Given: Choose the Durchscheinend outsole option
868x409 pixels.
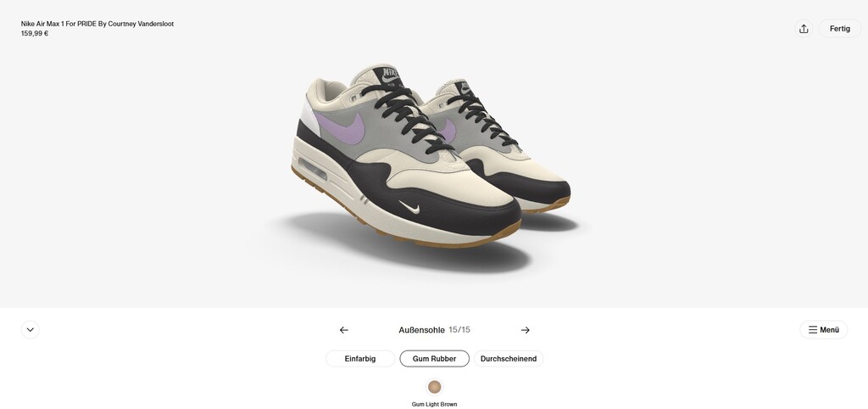Looking at the screenshot, I should 509,359.
